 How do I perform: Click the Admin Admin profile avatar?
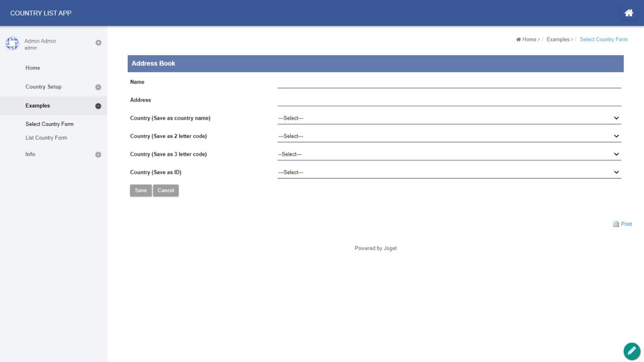pyautogui.click(x=12, y=43)
